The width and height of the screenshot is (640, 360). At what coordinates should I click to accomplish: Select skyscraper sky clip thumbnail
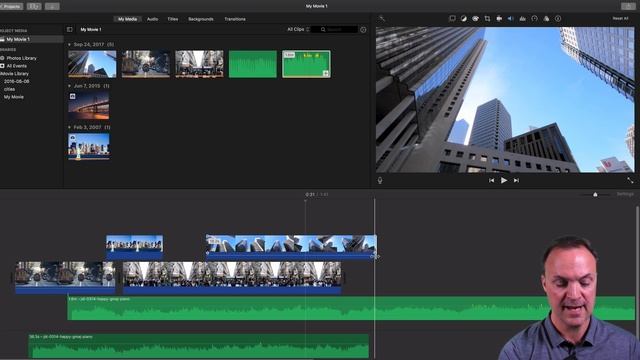[92, 64]
